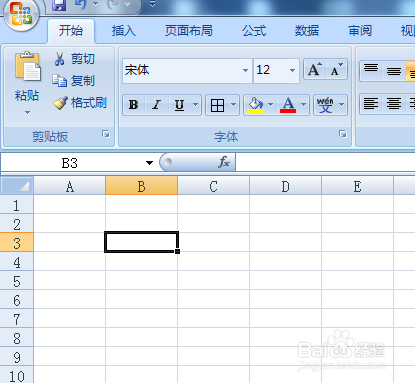Image resolution: width=415 pixels, height=383 pixels.
Task: Increase font size with large A
Action: pos(315,69)
